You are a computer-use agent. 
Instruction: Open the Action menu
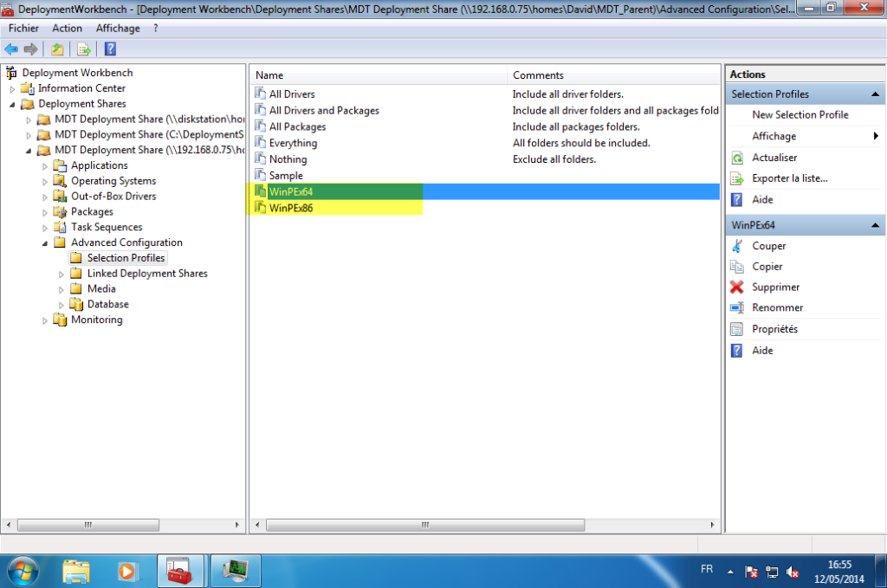67,28
